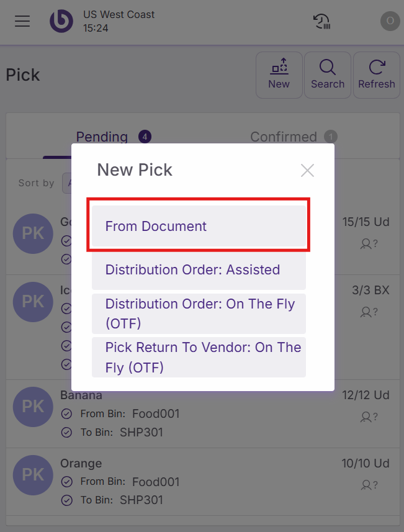Select From Document option

click(199, 226)
